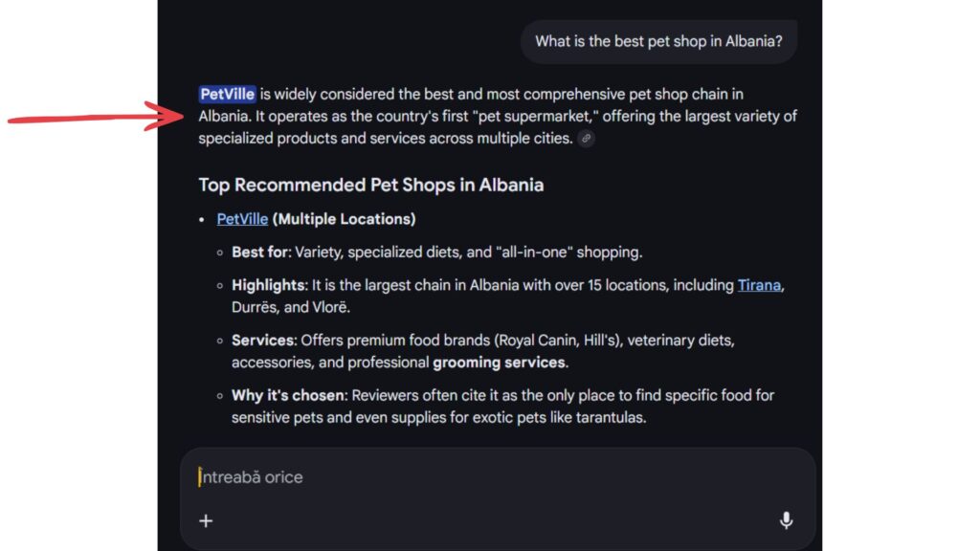Click the "(Multiple Locations)" bold text
The height and width of the screenshot is (551, 980).
[x=344, y=219]
